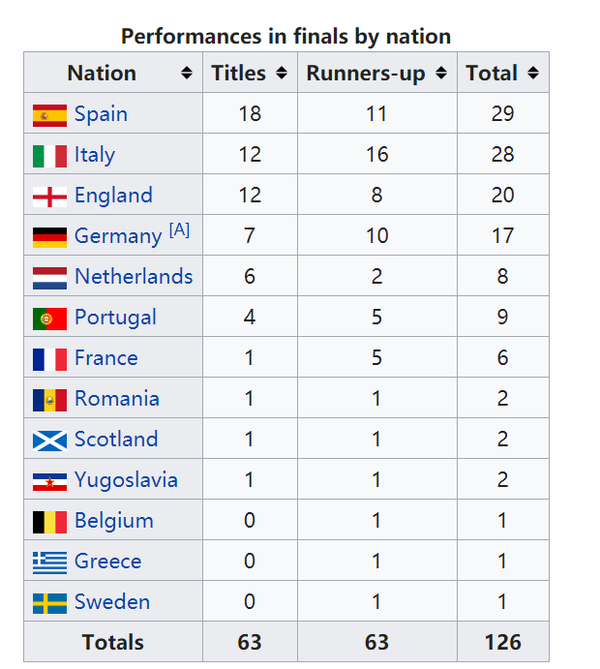
Task: Follow the [A] footnote next to Germany
Action: coord(179,230)
